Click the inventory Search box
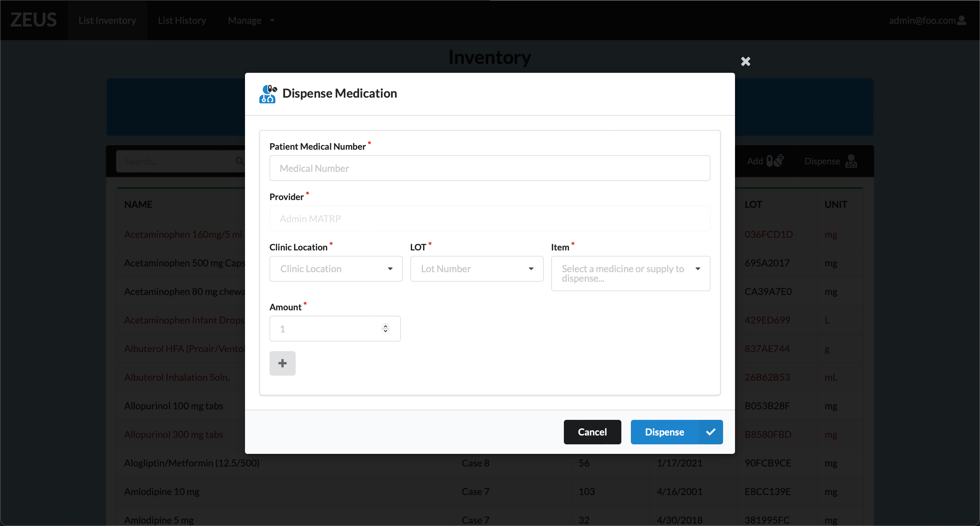980x526 pixels. click(180, 161)
